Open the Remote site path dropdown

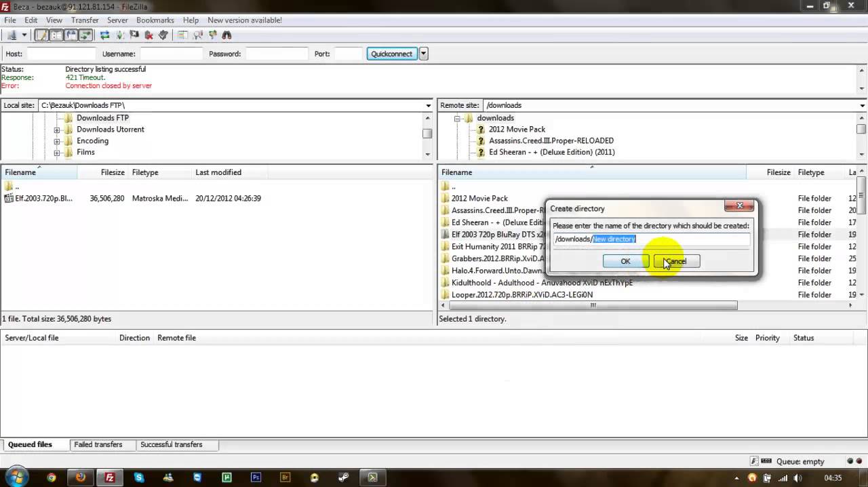[x=863, y=105]
